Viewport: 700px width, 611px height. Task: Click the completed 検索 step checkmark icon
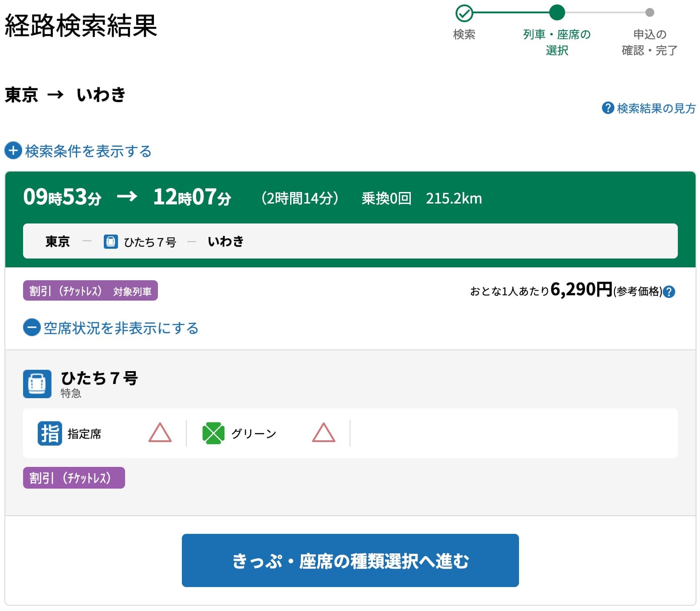coord(464,13)
